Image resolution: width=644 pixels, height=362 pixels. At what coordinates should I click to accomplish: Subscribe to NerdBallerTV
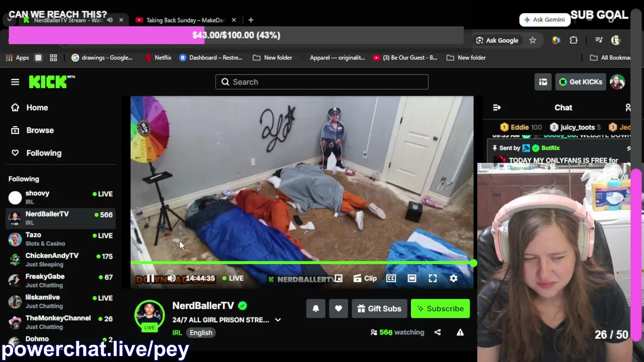(440, 309)
